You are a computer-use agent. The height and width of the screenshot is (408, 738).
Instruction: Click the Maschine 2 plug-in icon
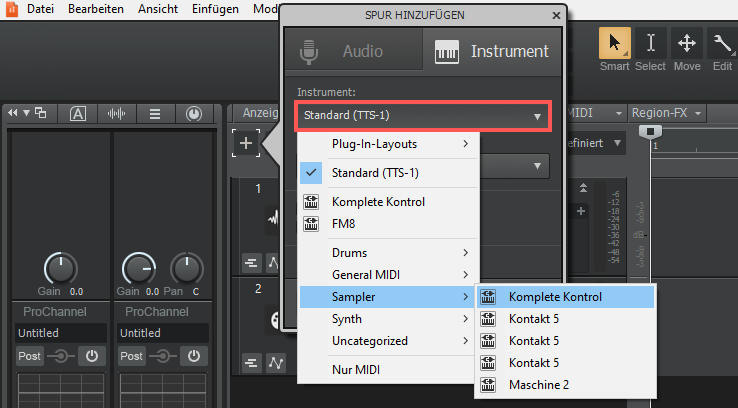click(x=488, y=385)
